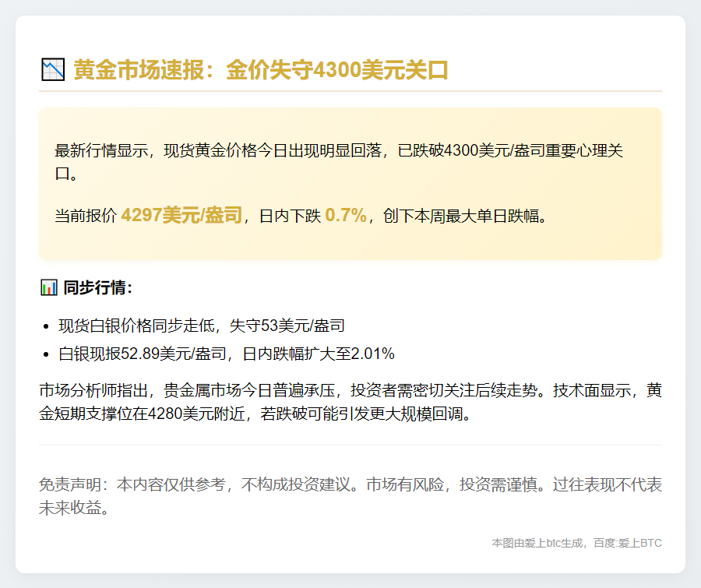
Task: Click the downward chart icon beside the title
Action: pos(52,70)
